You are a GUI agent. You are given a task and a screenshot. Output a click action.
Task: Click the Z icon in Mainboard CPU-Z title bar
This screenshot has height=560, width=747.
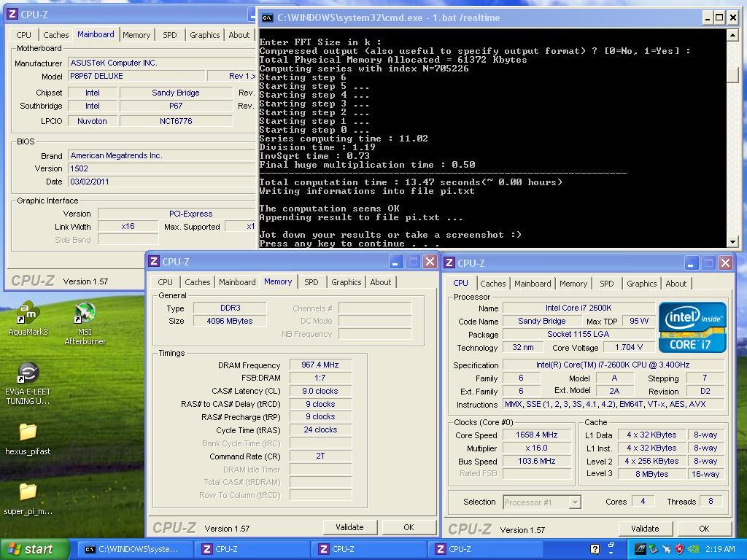click(13, 14)
